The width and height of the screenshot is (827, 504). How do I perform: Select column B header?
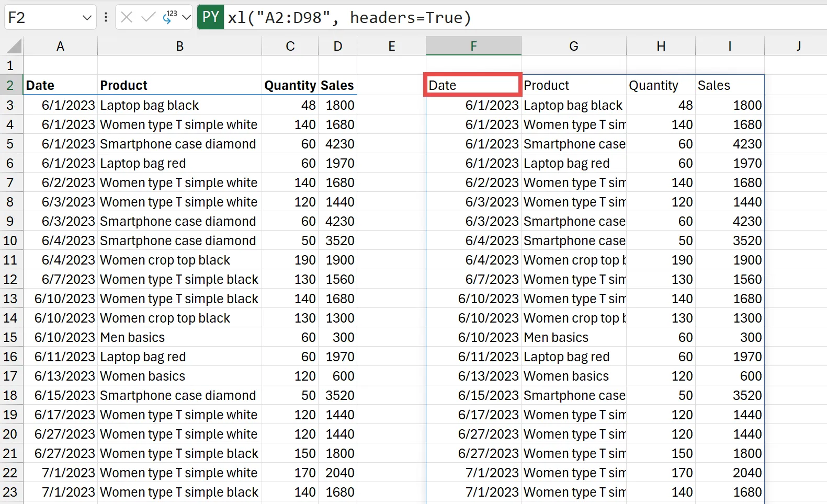(x=179, y=47)
